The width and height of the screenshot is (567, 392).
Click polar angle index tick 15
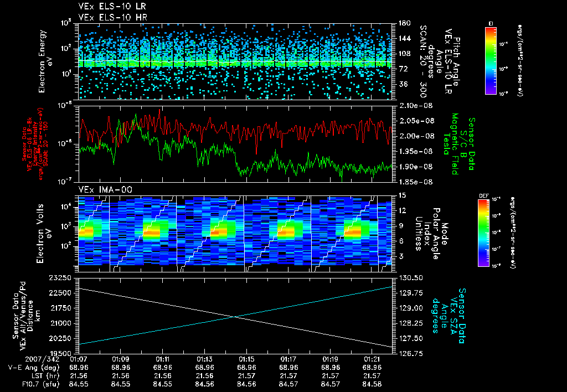402,195
